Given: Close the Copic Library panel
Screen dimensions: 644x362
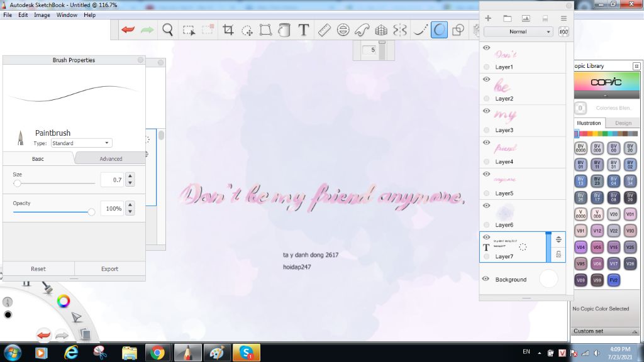Looking at the screenshot, I should click(x=636, y=65).
